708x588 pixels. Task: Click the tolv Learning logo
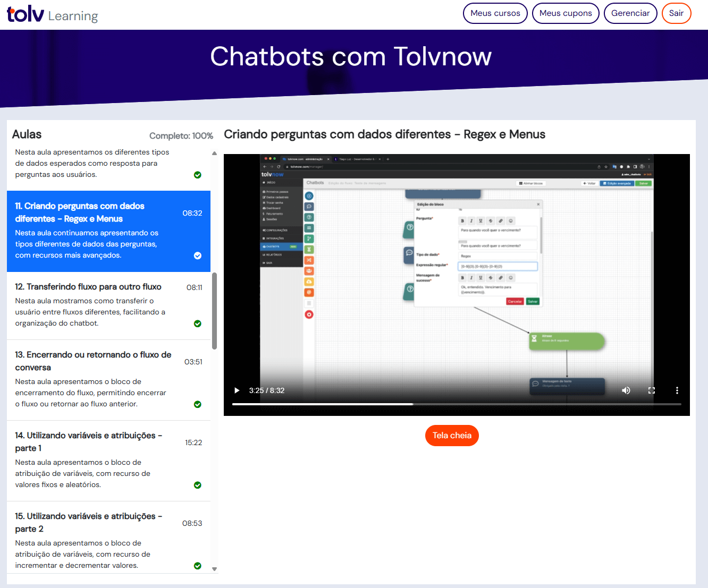pos(52,14)
